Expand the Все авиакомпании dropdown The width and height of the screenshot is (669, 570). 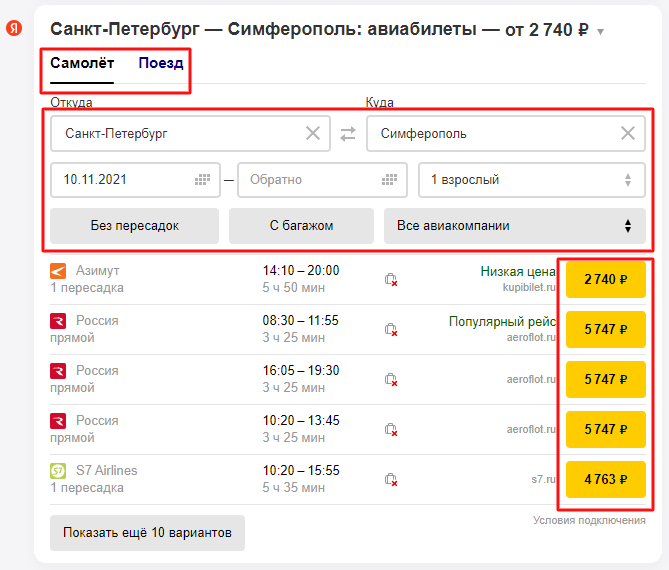point(515,226)
